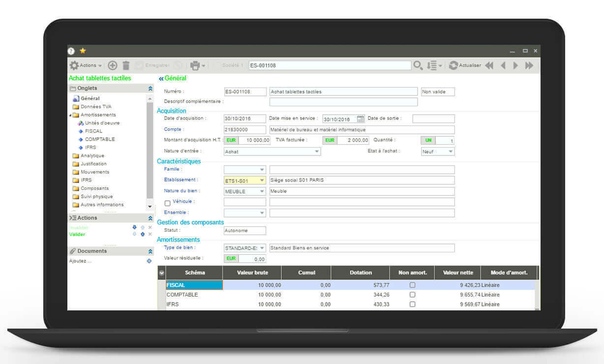The width and height of the screenshot is (604, 364).
Task: Check Non amort. on the IFRS row
Action: tap(412, 304)
